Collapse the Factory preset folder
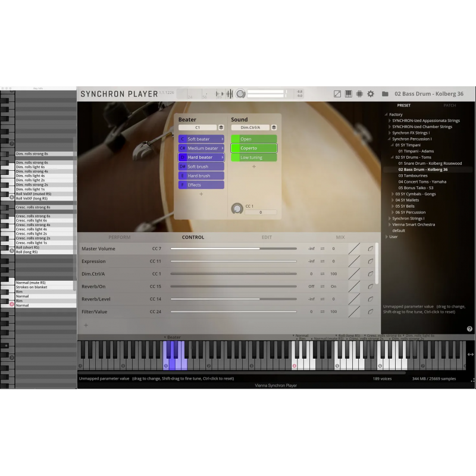This screenshot has width=476, height=476. pos(386,114)
